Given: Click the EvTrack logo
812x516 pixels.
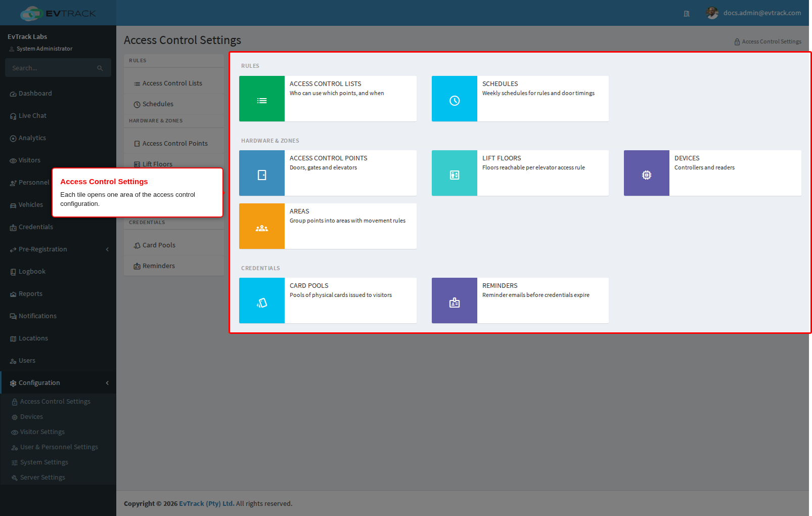Looking at the screenshot, I should [x=58, y=13].
